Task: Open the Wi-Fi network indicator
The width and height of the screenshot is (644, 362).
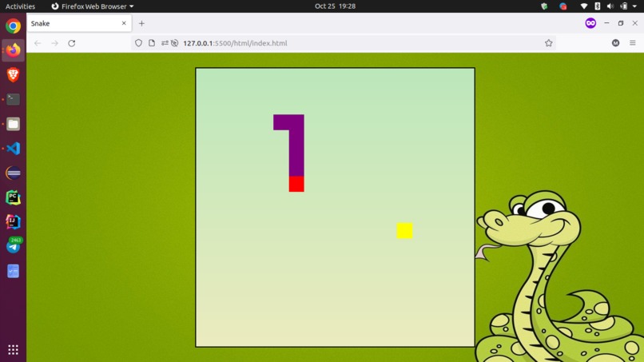Action: pos(583,6)
